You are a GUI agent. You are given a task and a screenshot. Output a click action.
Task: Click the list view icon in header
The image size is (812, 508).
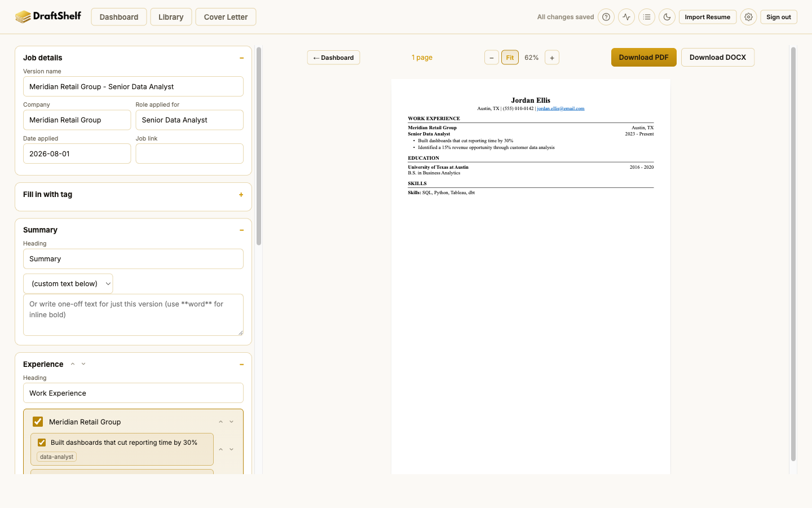click(647, 17)
